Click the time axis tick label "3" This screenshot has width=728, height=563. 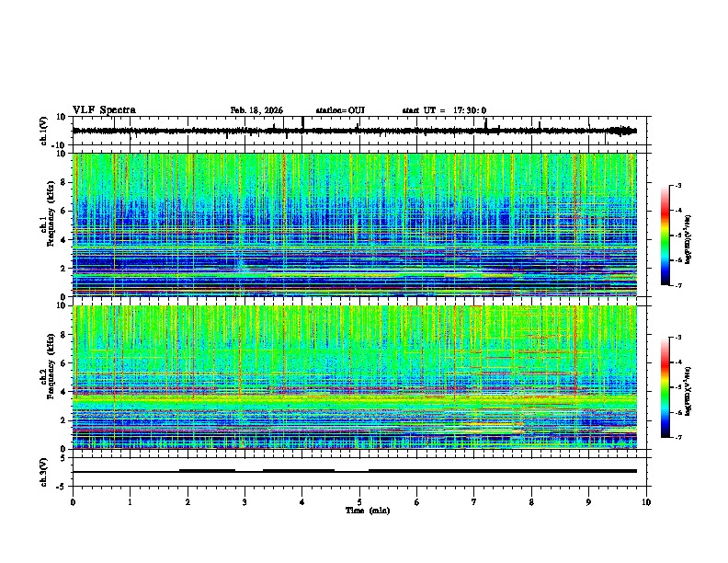click(245, 502)
